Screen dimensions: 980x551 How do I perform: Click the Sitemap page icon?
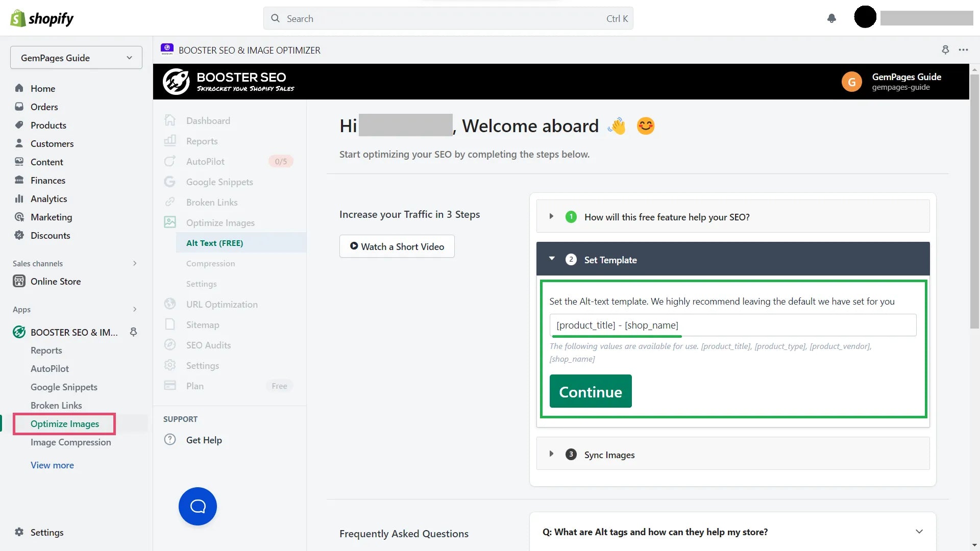point(170,324)
